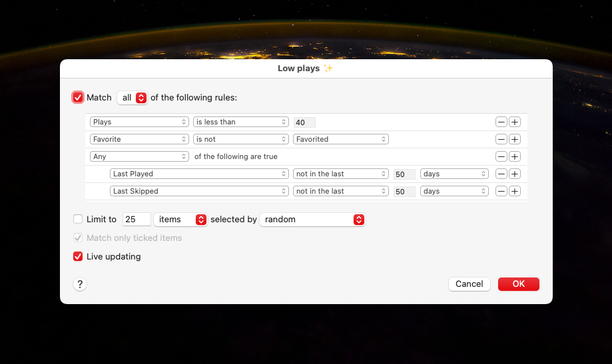This screenshot has height=364, width=612.
Task: Open the days unit dropdown for Last Skipped
Action: [x=454, y=191]
